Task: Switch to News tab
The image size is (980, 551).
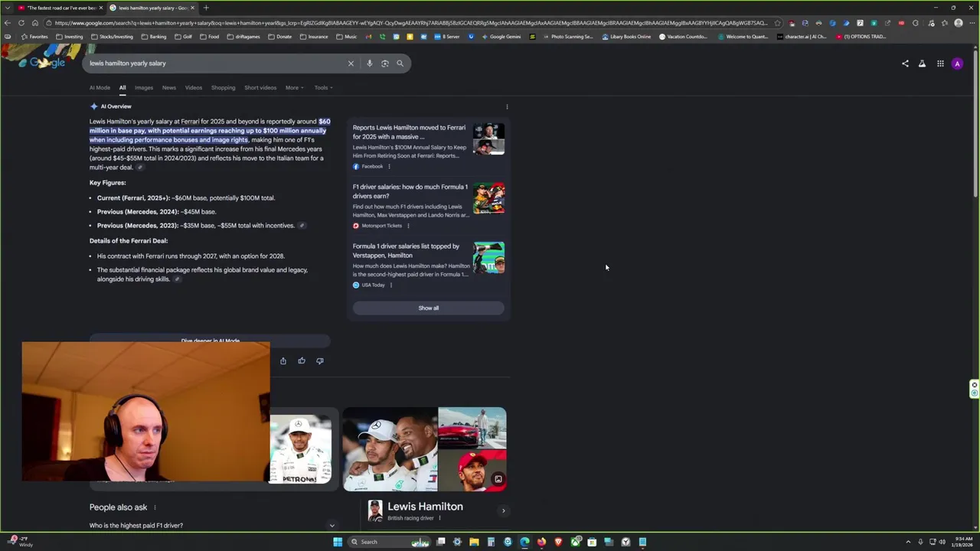Action: click(x=169, y=87)
